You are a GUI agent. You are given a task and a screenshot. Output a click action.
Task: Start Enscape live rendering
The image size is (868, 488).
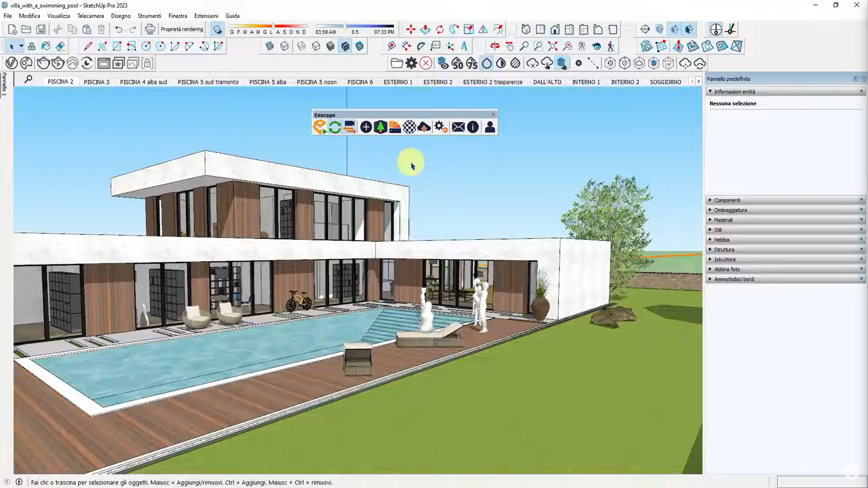click(319, 127)
